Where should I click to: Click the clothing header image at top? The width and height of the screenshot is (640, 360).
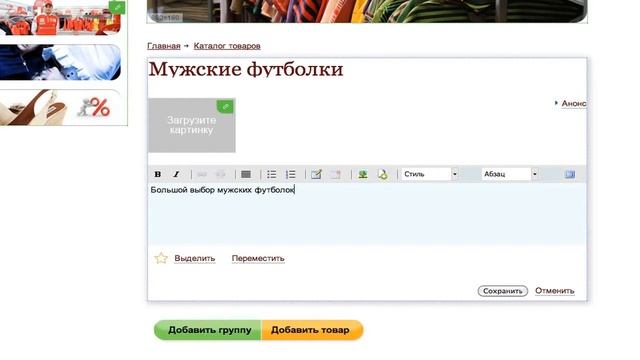tap(367, 11)
